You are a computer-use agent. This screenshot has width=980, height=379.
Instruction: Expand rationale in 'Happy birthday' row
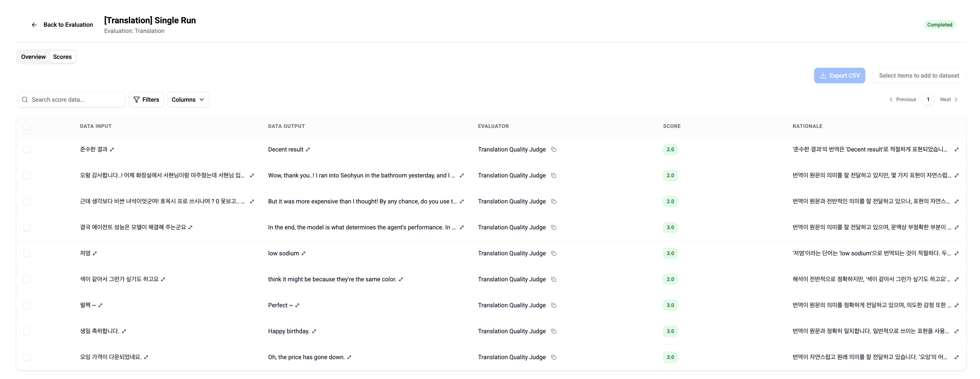[956, 331]
